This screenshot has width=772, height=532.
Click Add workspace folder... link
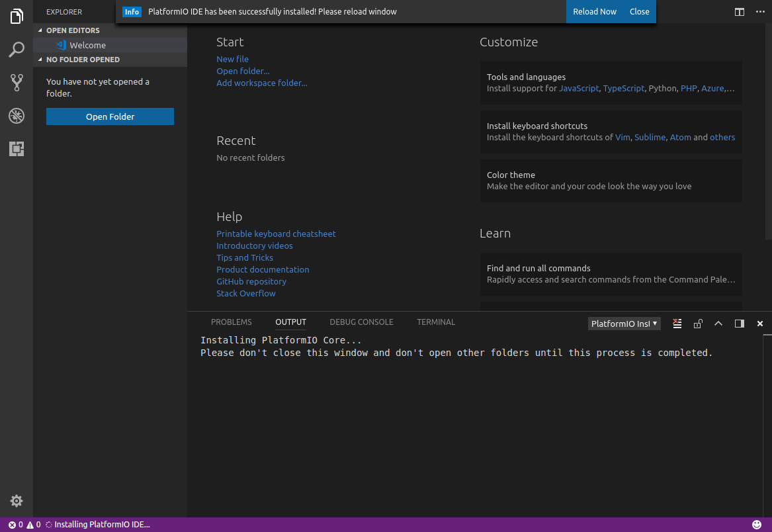click(x=261, y=83)
